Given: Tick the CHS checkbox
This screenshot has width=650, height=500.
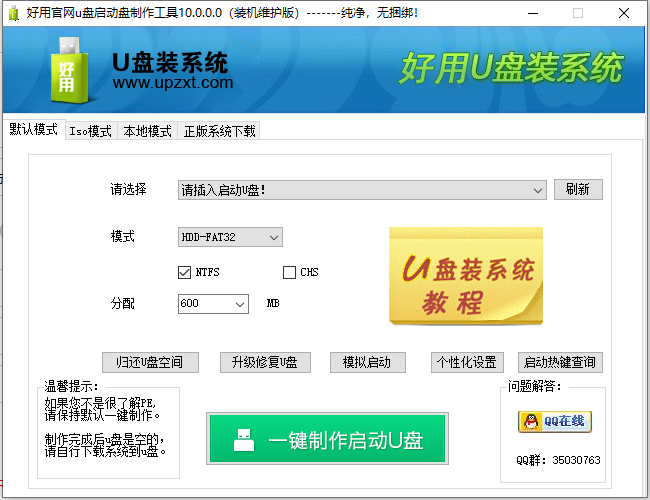Looking at the screenshot, I should pyautogui.click(x=289, y=272).
